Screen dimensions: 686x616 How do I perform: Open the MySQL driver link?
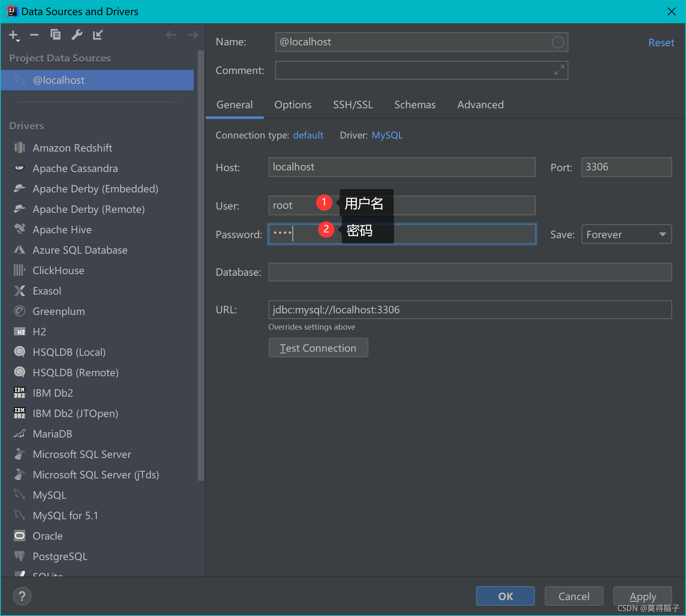click(387, 135)
